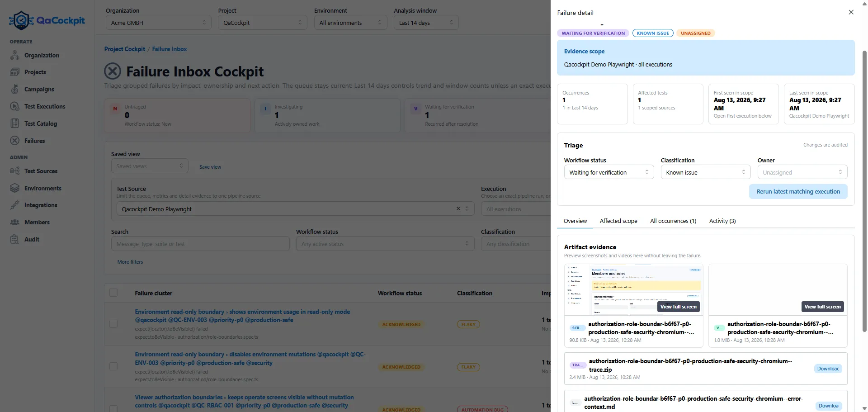Open the Test Catalog section
Image resolution: width=868 pixels, height=412 pixels.
[34, 123]
